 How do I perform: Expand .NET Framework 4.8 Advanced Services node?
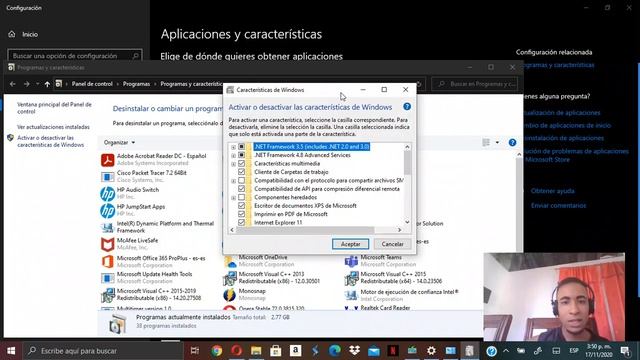click(233, 156)
